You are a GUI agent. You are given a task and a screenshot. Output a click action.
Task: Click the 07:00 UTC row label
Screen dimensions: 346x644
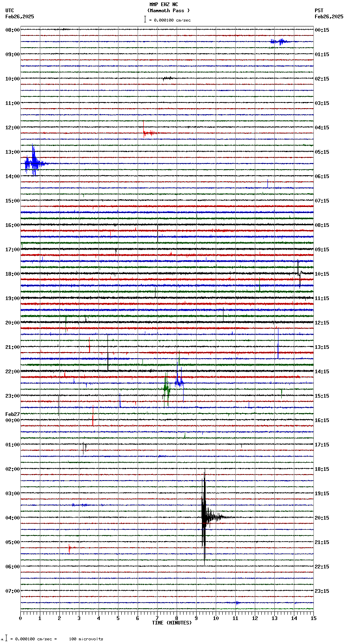click(x=12, y=591)
